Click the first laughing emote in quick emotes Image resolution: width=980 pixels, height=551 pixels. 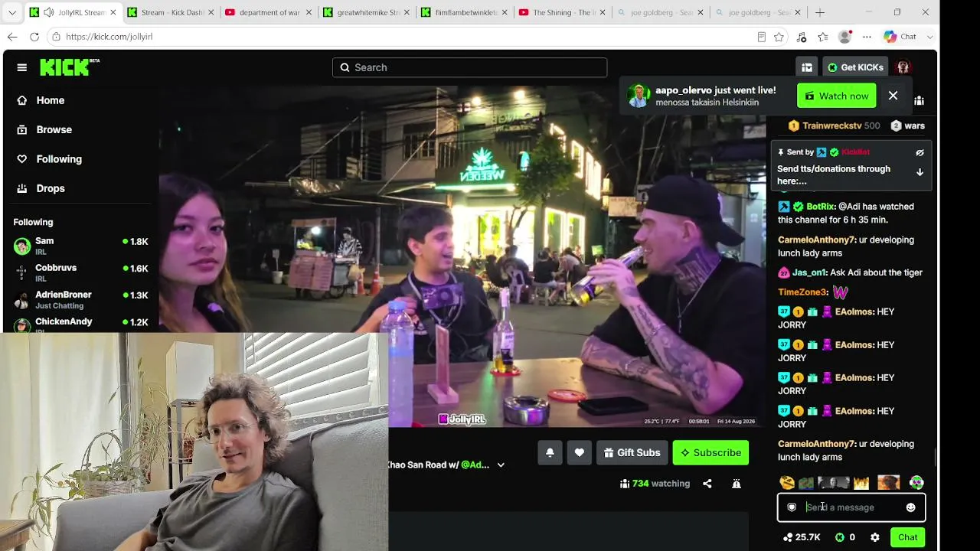tap(786, 483)
